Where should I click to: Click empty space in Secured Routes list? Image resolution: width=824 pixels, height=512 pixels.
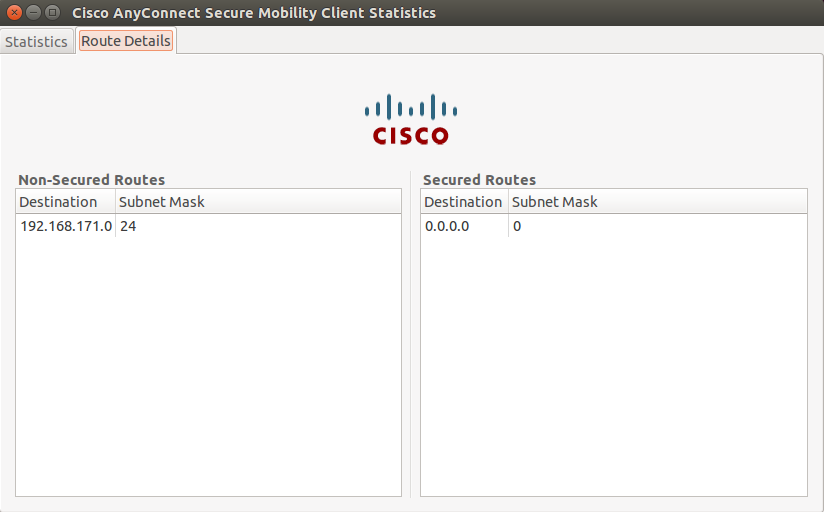(x=613, y=370)
